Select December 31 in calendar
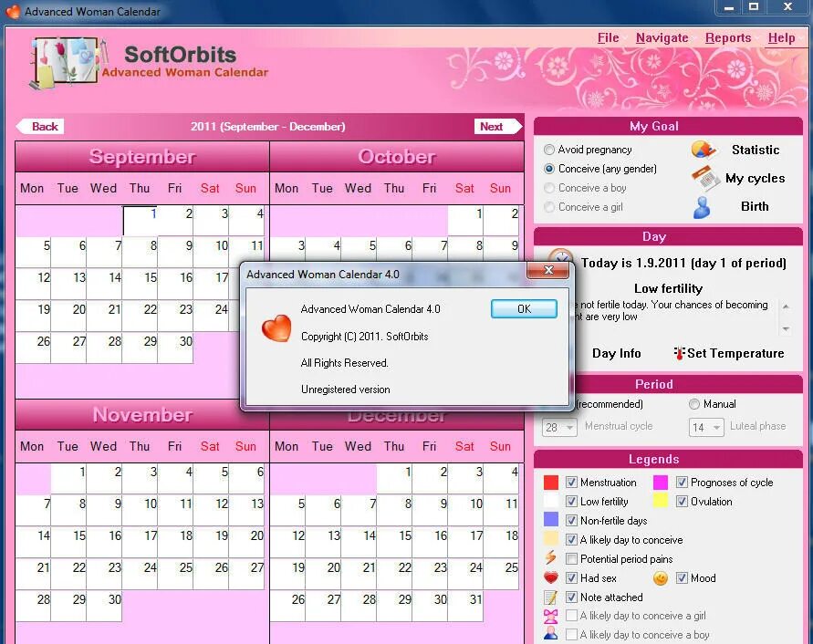 pos(465,606)
